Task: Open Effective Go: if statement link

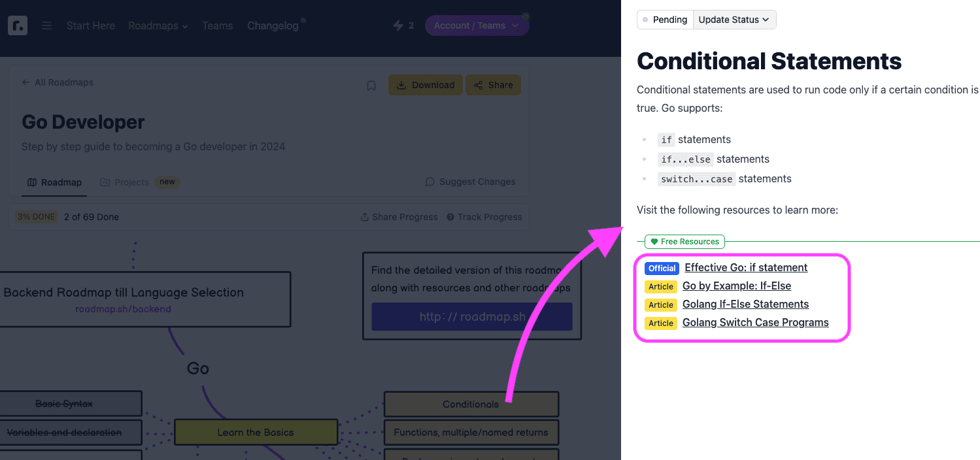Action: click(x=745, y=268)
